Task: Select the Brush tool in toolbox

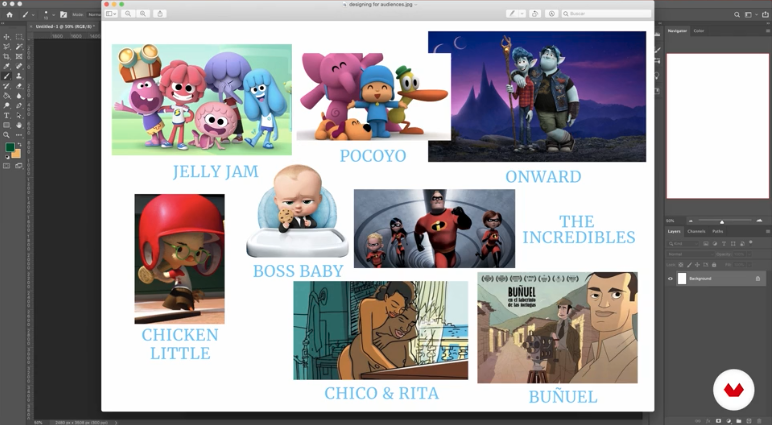Action: tap(6, 76)
